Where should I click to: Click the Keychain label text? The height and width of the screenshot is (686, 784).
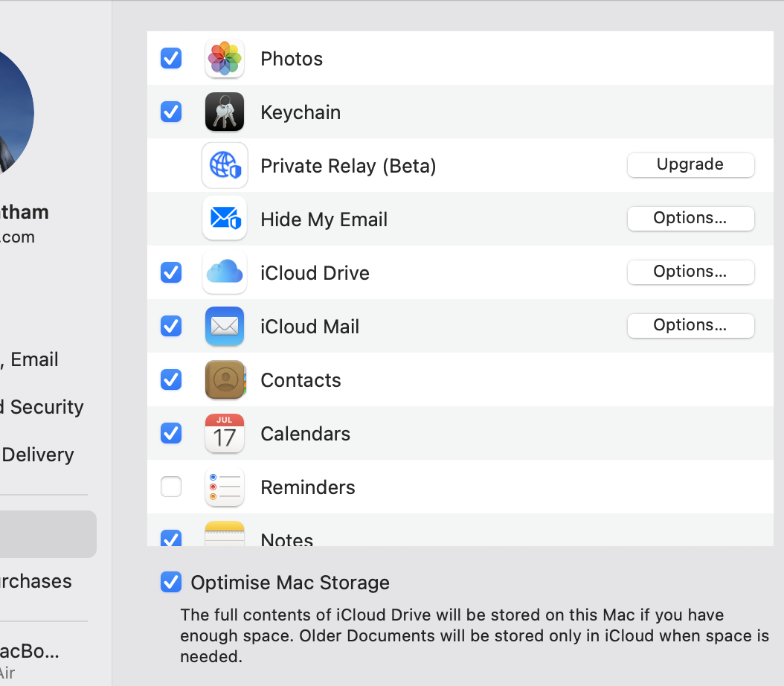tap(301, 112)
